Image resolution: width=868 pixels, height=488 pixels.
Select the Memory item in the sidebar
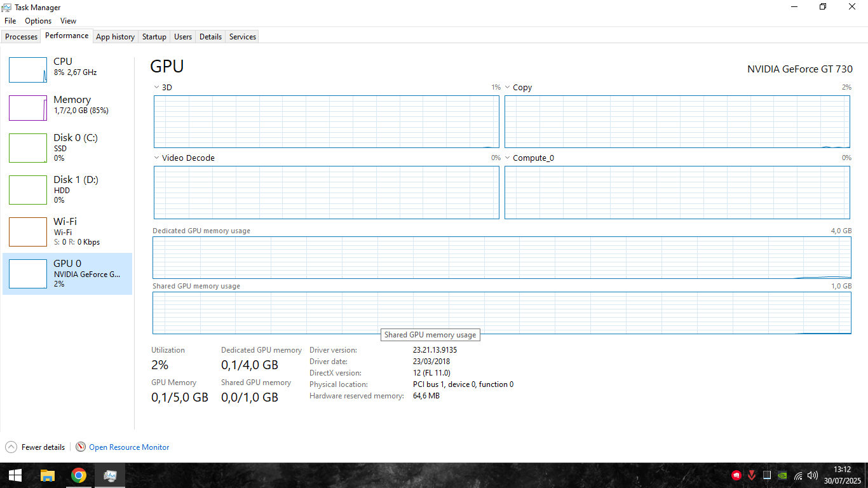[x=67, y=108]
